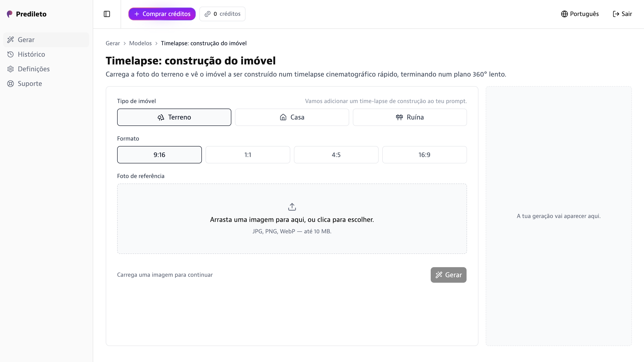This screenshot has width=644, height=362.
Task: Select the 1:1 format option
Action: 248,155
